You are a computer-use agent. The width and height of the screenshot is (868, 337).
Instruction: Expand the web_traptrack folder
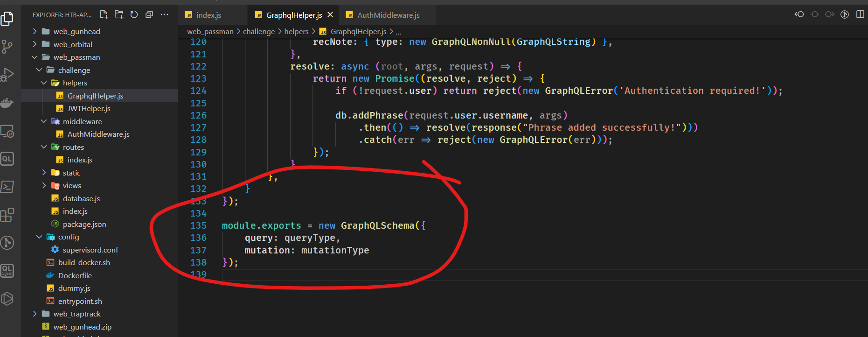(35, 314)
